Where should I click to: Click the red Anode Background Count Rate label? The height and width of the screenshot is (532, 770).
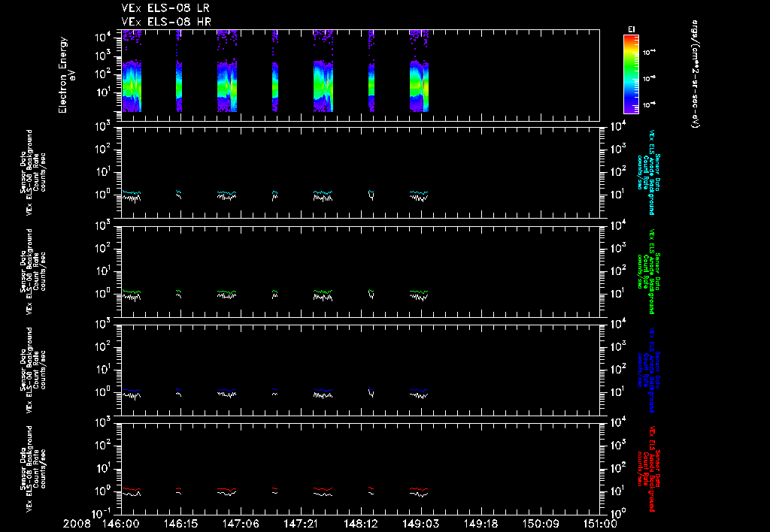coord(648,469)
